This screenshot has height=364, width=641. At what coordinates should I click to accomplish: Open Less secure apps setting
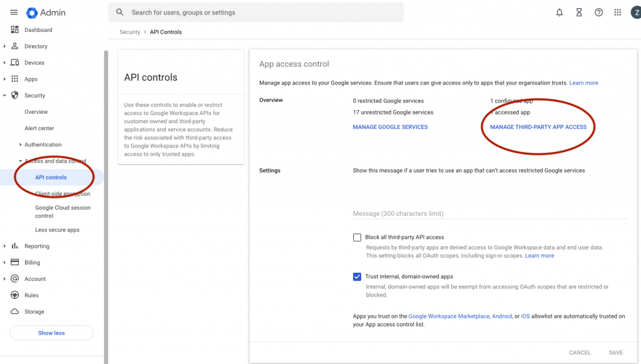click(57, 230)
